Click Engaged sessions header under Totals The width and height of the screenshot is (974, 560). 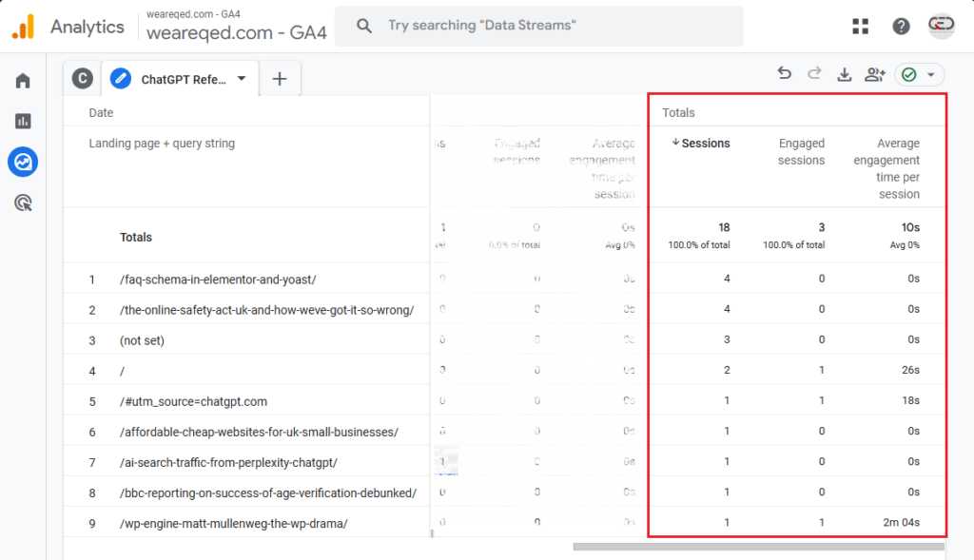pos(801,151)
